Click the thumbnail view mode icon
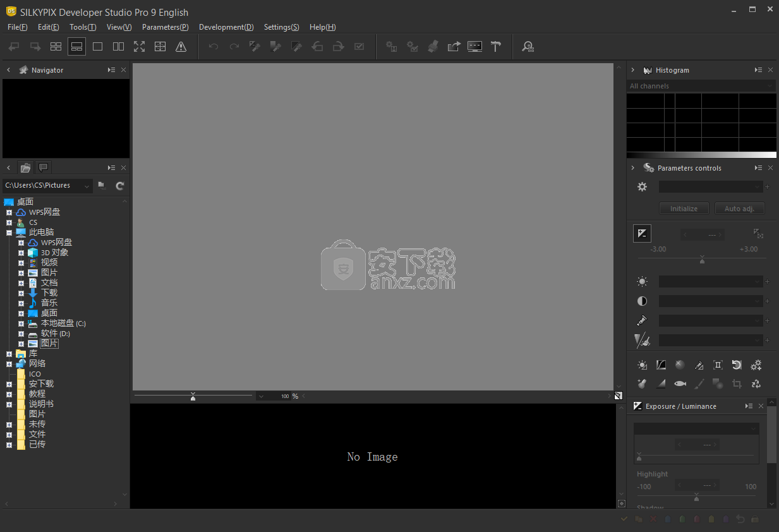The width and height of the screenshot is (779, 532). (x=56, y=46)
